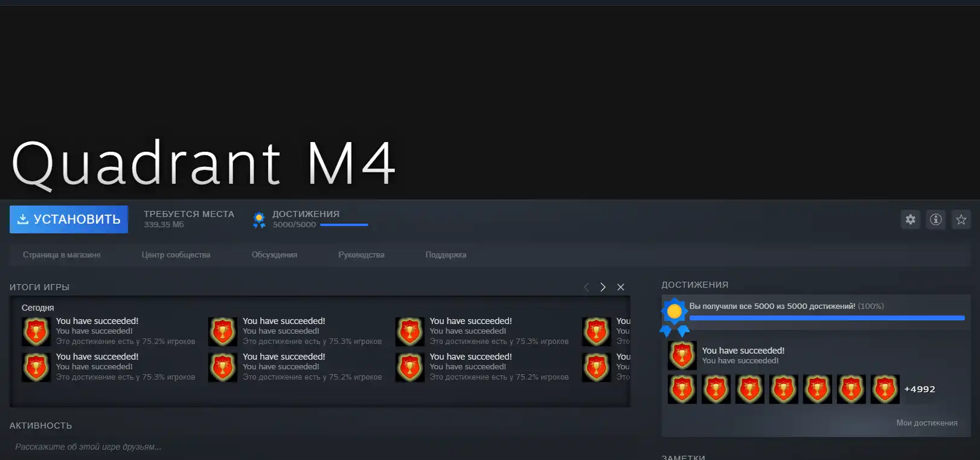Click the full achievements progress bar in side panel

pyautogui.click(x=827, y=318)
